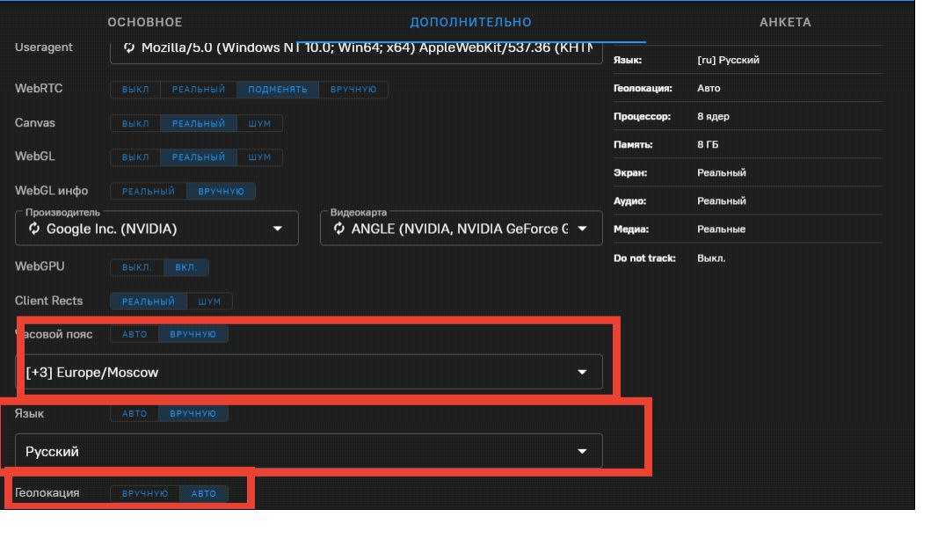Set Canvas to ШУМ
Image resolution: width=938 pixels, height=560 pixels.
259,123
